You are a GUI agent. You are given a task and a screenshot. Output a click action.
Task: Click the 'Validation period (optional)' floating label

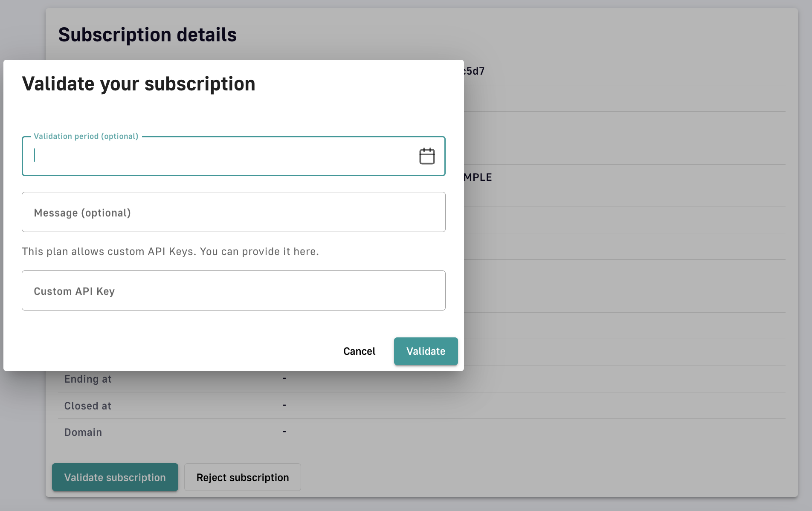(86, 136)
